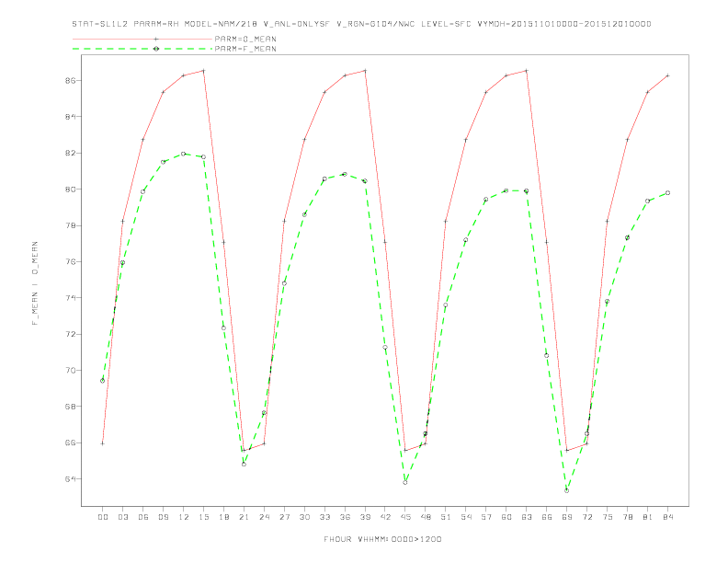Click red O_MEAN plus marker at hour 00

point(103,443)
